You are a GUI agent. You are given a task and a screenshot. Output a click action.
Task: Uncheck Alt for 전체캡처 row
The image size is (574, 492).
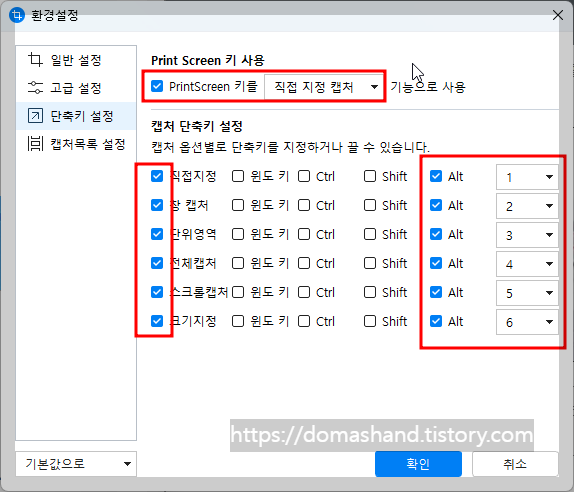point(436,263)
